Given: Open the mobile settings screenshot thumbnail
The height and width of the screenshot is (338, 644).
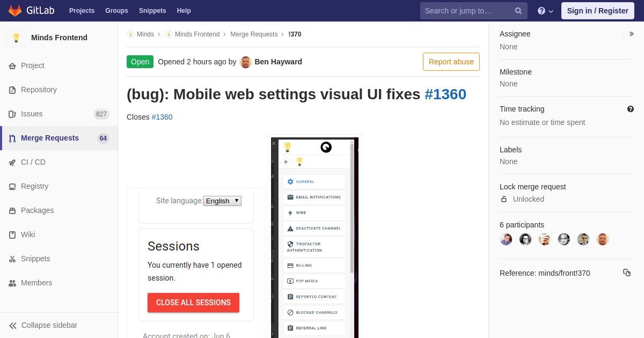Looking at the screenshot, I should [x=314, y=237].
